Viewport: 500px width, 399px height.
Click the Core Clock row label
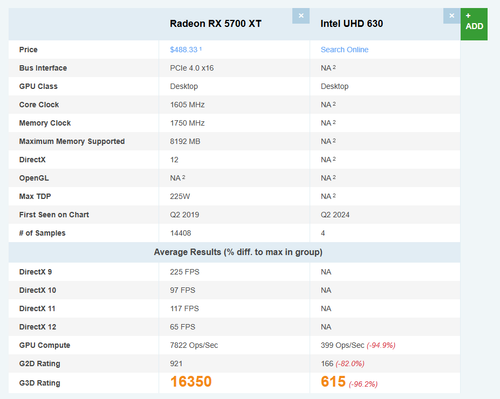click(39, 105)
